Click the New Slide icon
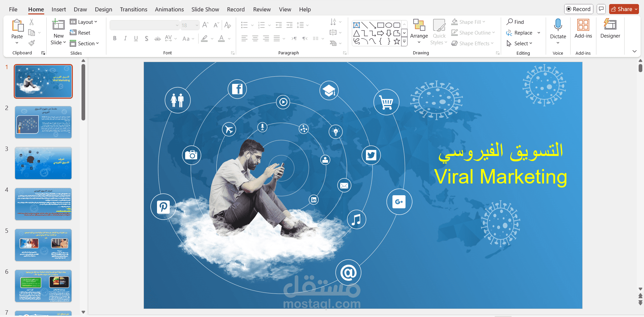644x317 pixels. click(x=58, y=25)
